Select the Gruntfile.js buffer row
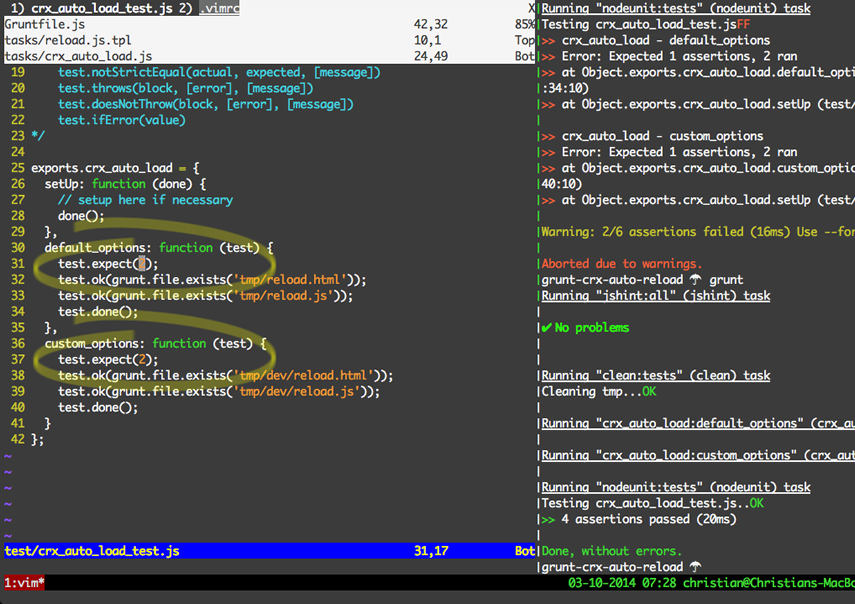The height and width of the screenshot is (604, 855). click(270, 25)
